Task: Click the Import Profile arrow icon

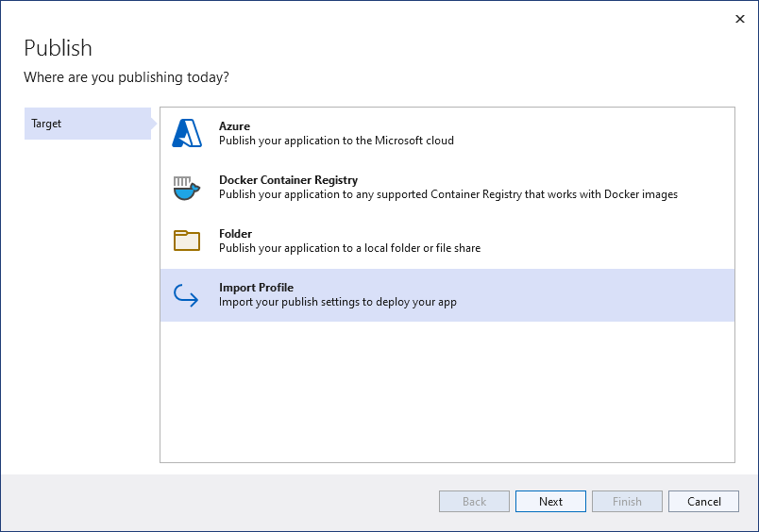Action: [x=186, y=295]
